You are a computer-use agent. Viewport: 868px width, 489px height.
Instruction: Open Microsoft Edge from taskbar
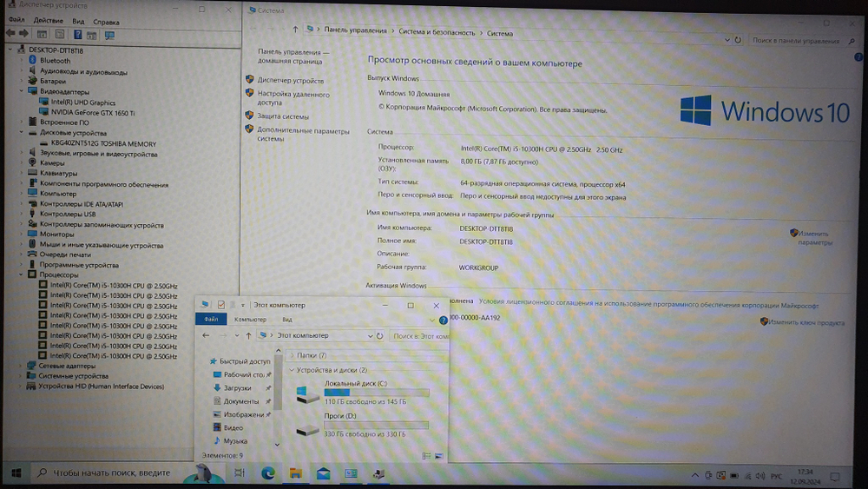click(268, 473)
